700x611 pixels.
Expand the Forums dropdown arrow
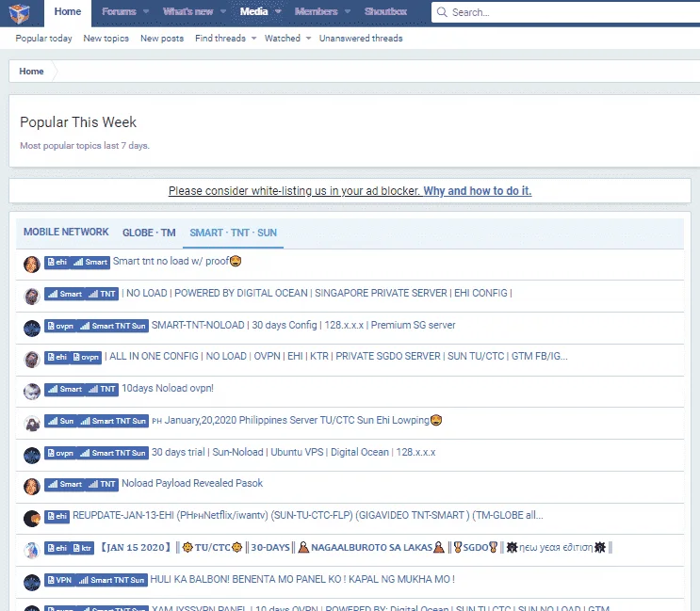(146, 11)
